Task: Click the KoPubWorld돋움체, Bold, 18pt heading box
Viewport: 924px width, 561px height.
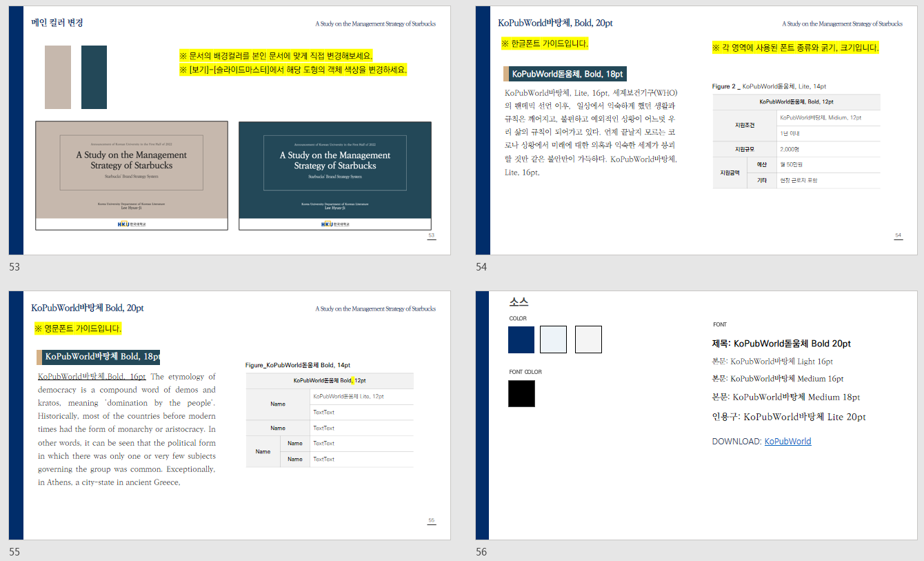Action: (x=565, y=74)
